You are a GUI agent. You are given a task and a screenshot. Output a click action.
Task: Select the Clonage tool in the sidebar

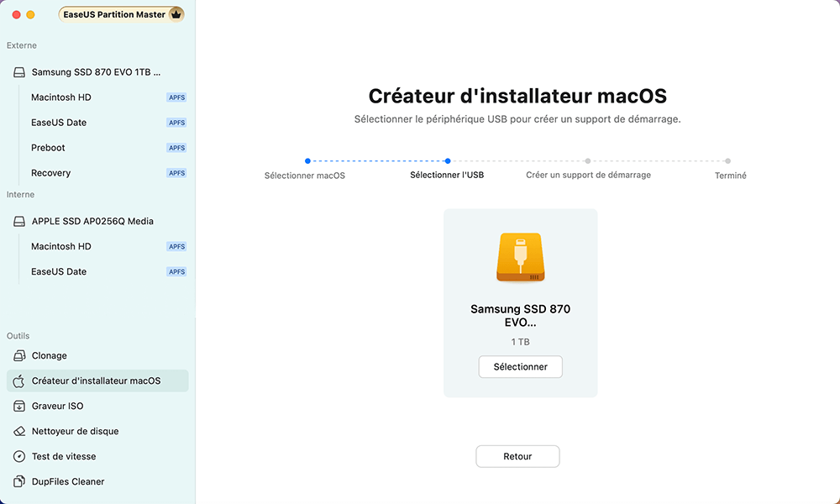coord(46,355)
